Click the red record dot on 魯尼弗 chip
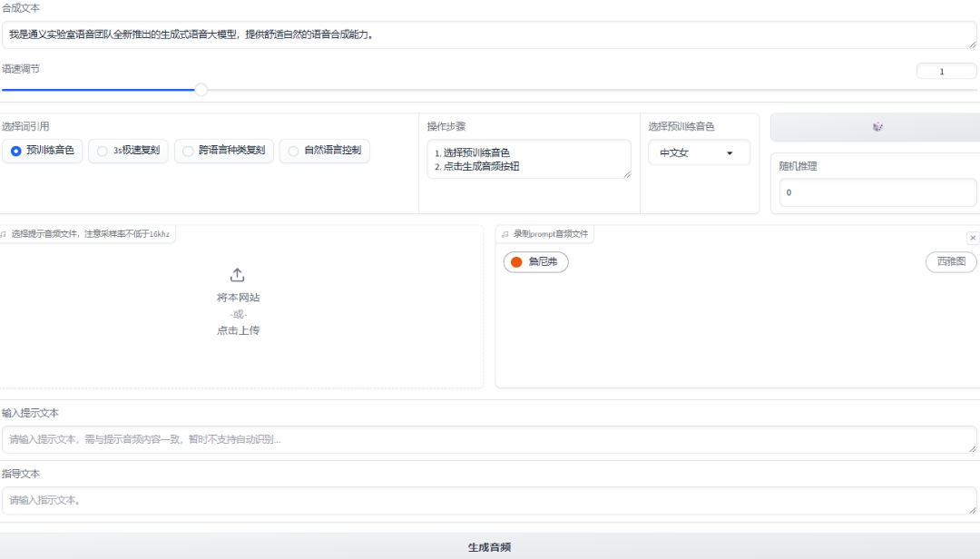 tap(514, 261)
